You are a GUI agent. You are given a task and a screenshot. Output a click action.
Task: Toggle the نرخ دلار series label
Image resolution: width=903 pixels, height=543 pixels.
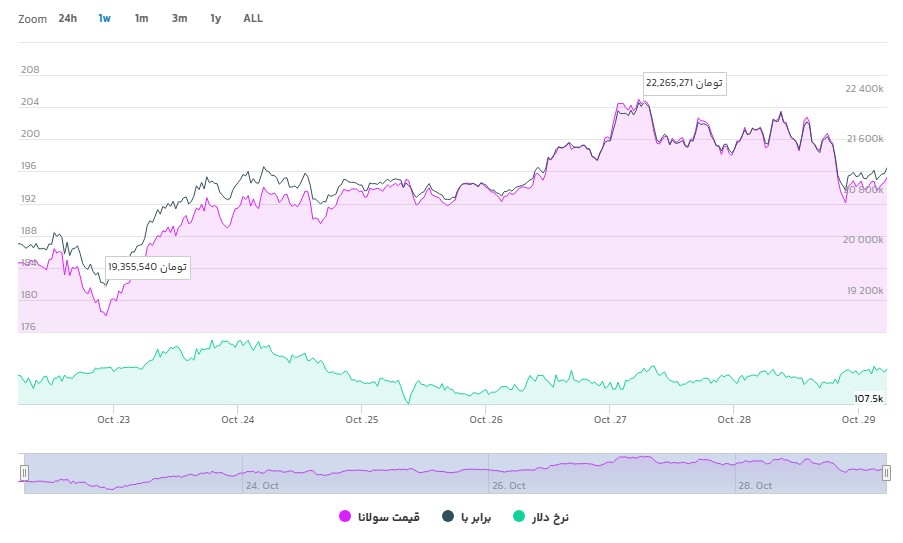(549, 517)
